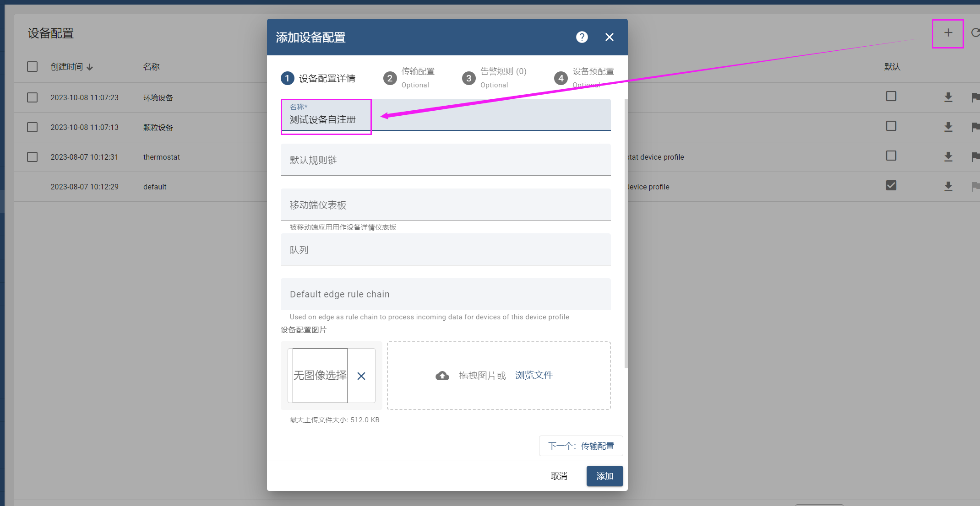Uncheck the 默认 checkbox on the default row
The height and width of the screenshot is (506, 980).
tap(891, 185)
